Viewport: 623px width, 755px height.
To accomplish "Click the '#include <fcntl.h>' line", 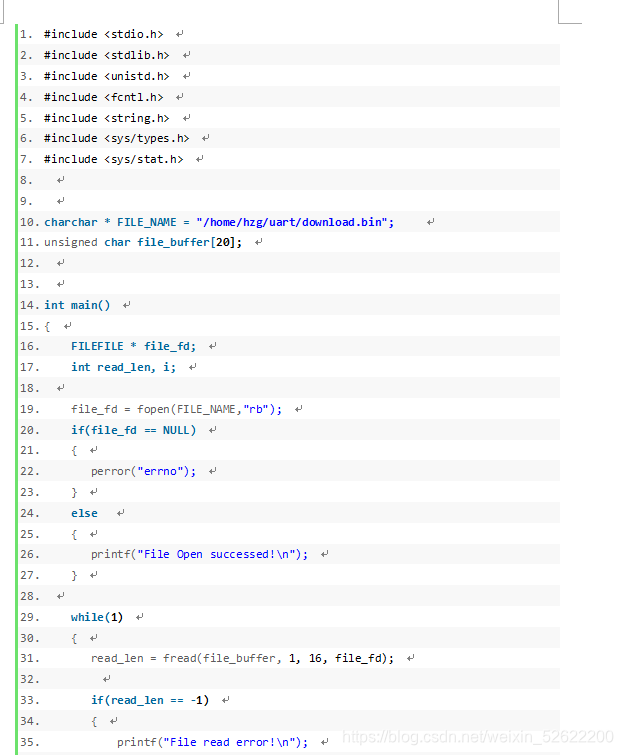I will pyautogui.click(x=104, y=97).
